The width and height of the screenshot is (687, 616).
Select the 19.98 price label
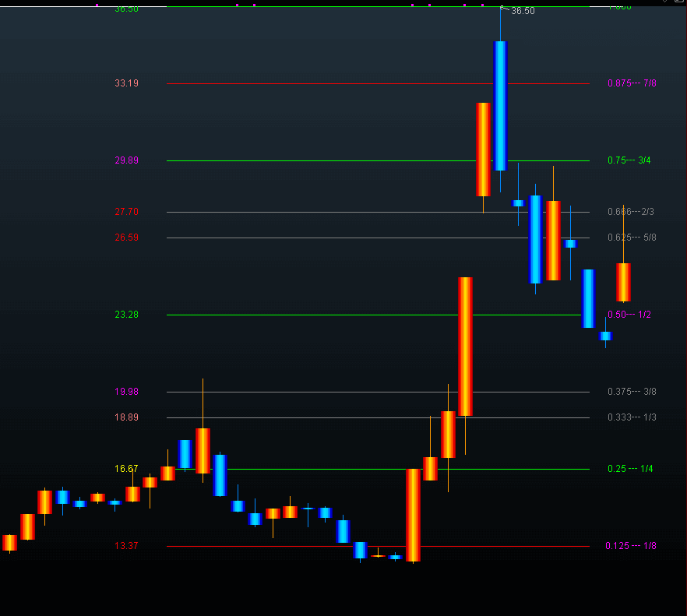click(126, 392)
